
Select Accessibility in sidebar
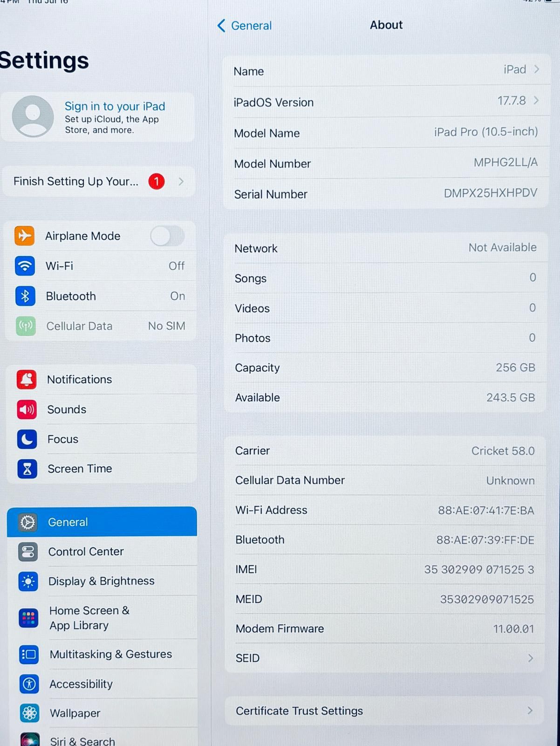(x=103, y=684)
